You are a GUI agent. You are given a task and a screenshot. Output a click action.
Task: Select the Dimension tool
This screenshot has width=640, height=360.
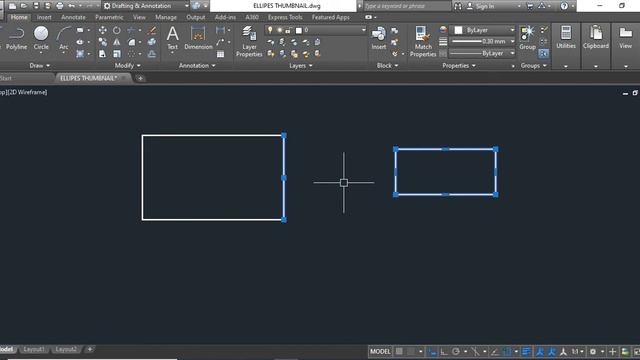click(x=198, y=38)
